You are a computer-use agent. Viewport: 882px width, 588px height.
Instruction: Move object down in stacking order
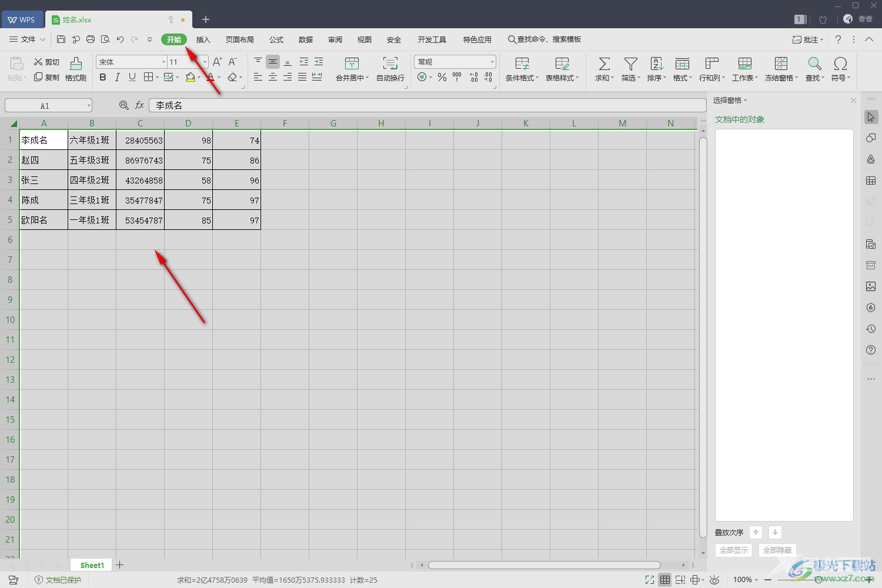point(775,532)
